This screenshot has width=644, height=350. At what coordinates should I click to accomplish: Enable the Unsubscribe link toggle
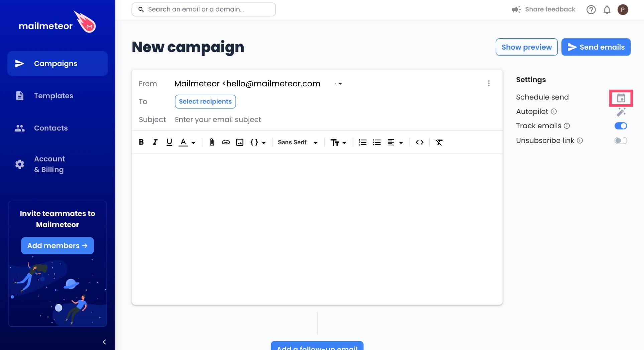point(621,141)
